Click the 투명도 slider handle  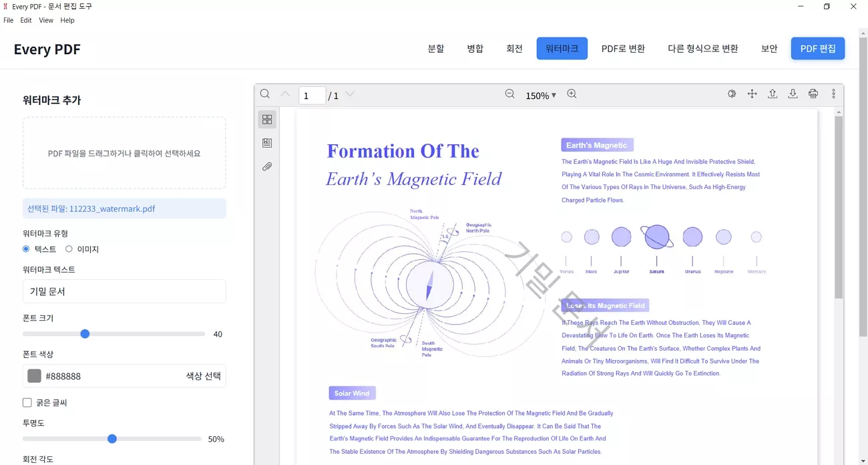(x=112, y=439)
